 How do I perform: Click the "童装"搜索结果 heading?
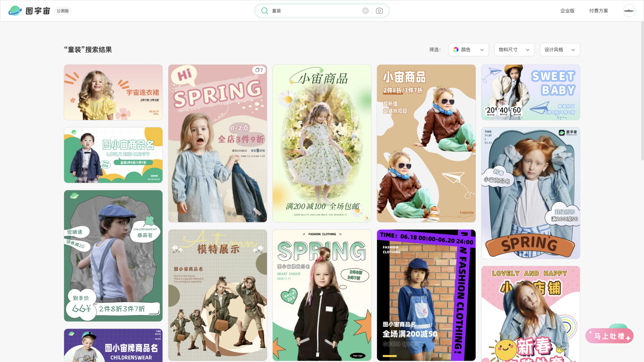point(88,50)
